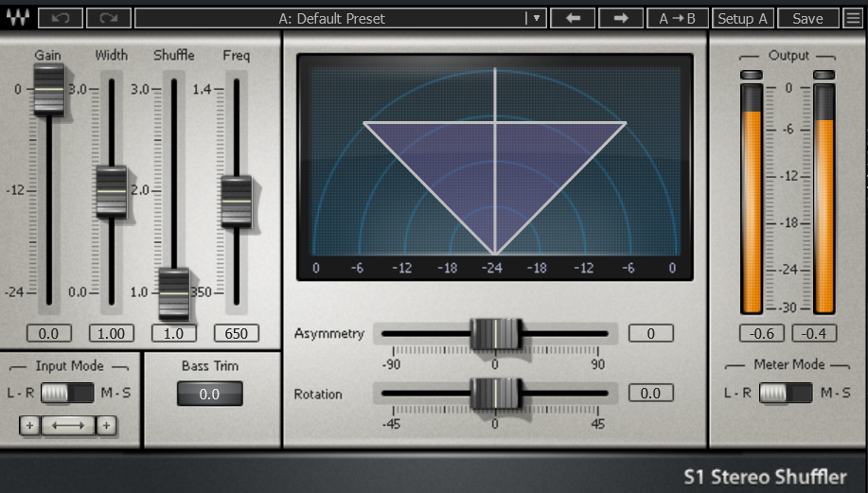Screen dimensions: 868x493
Task: Click the Save button
Action: 807,18
